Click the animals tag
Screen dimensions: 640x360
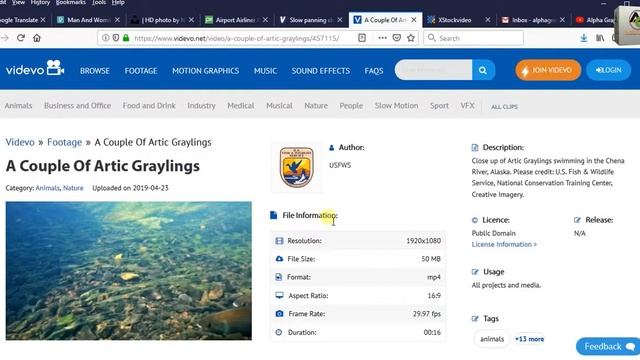tap(492, 339)
